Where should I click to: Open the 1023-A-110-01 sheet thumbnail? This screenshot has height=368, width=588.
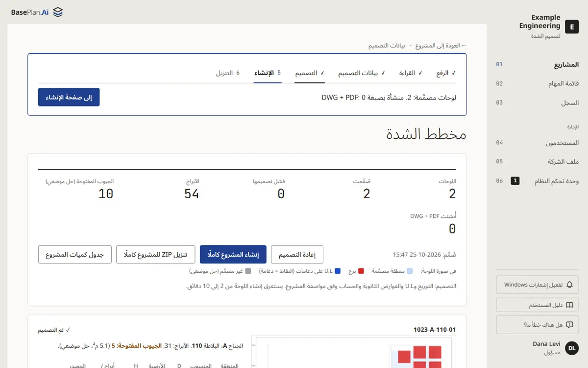coord(354,352)
